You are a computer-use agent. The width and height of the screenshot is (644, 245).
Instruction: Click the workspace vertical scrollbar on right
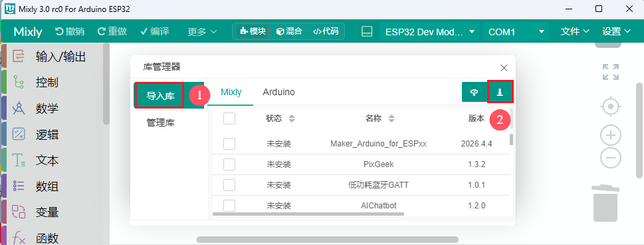coord(639,130)
